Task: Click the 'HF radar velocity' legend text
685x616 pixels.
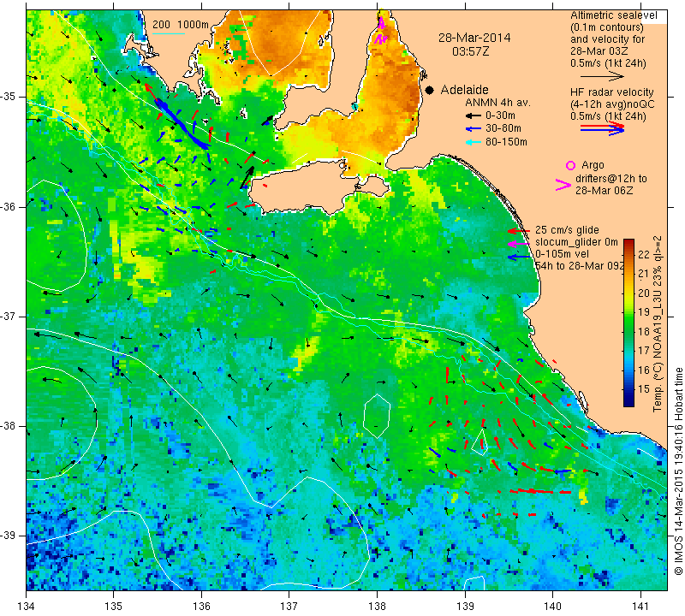Action: coord(612,92)
